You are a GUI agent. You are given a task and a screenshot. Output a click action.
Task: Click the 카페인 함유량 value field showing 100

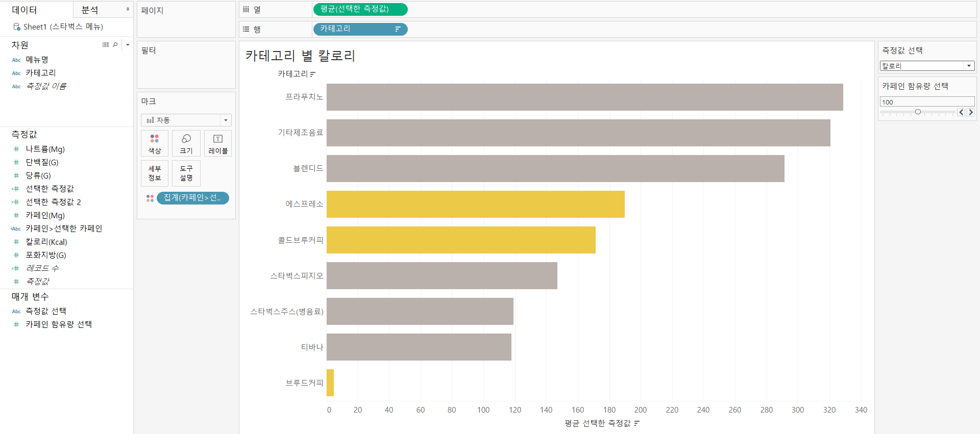927,102
